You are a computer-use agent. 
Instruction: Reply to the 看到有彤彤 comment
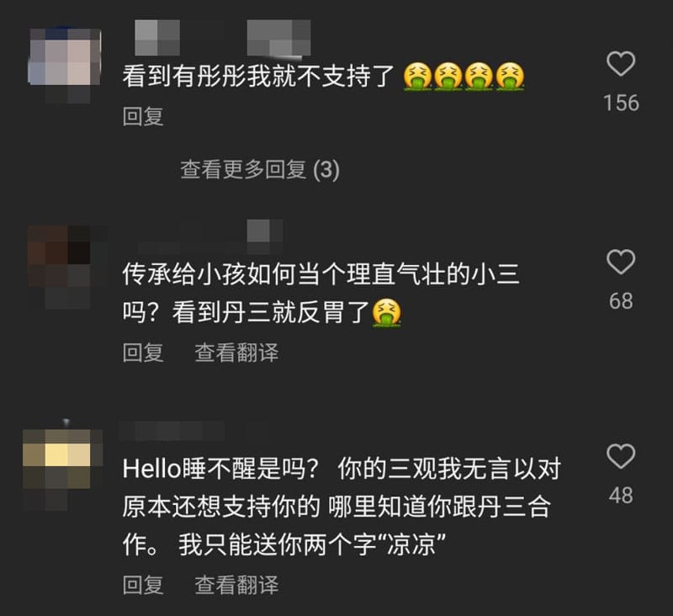(143, 116)
